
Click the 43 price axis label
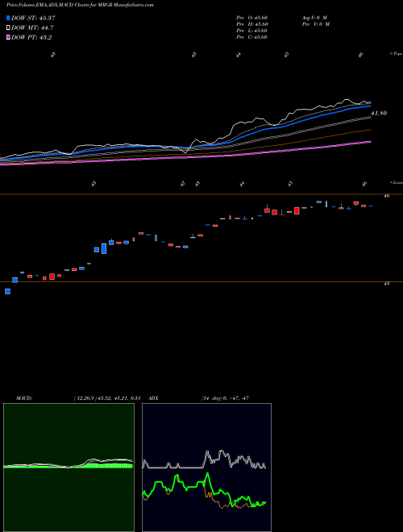point(386,283)
